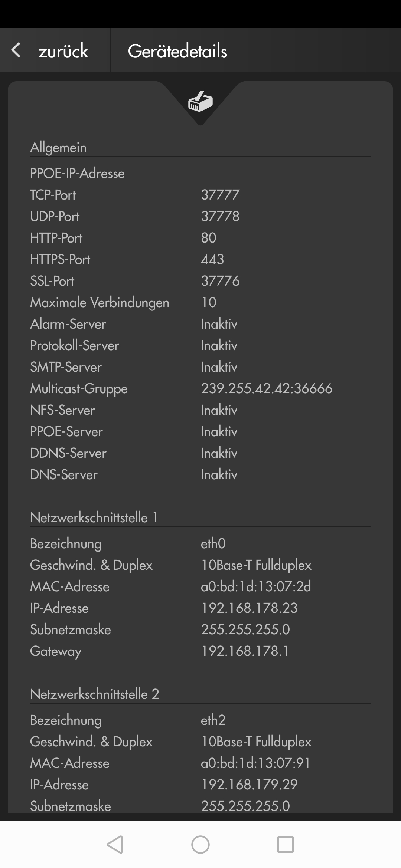Select eth2 MAC address a0:bd:1d:13:07:91
This screenshot has width=401, height=868.
[255, 763]
